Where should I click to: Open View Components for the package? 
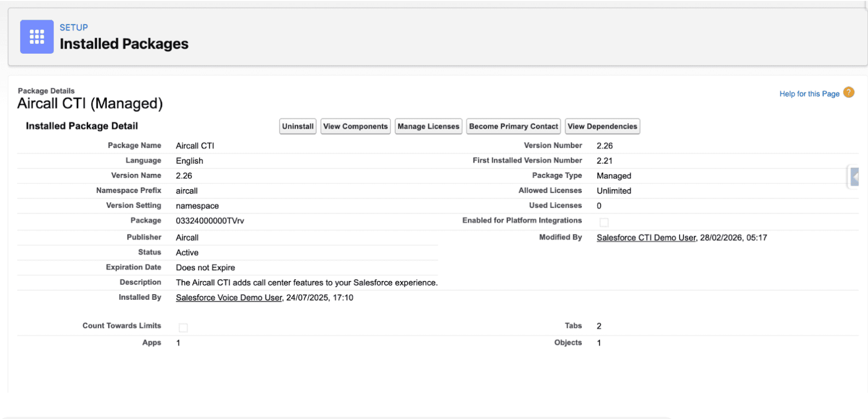tap(355, 126)
